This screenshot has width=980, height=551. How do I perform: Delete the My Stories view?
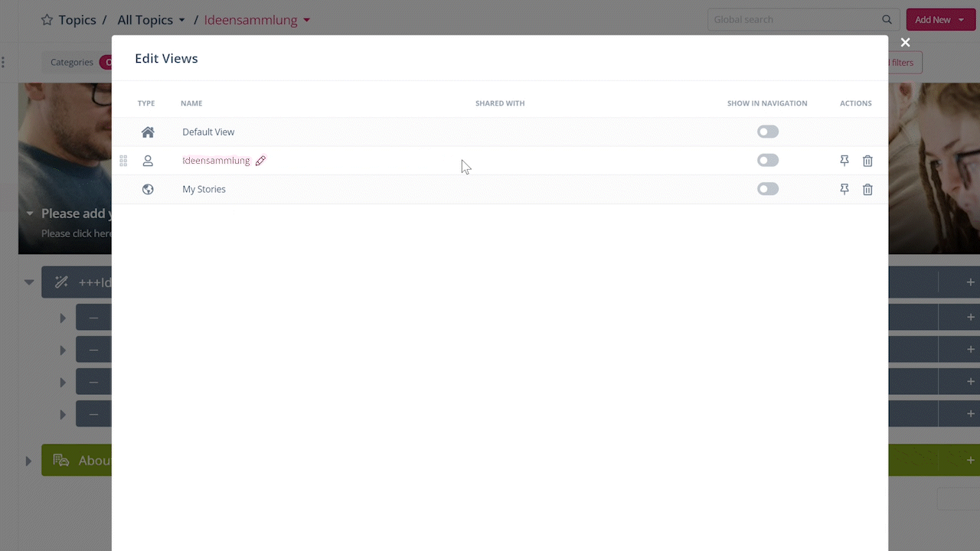(867, 189)
